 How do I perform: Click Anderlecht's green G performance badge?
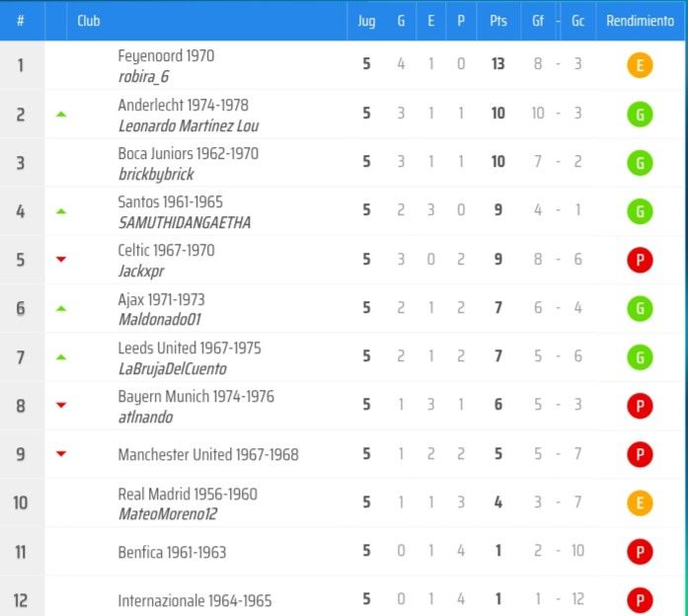point(640,115)
